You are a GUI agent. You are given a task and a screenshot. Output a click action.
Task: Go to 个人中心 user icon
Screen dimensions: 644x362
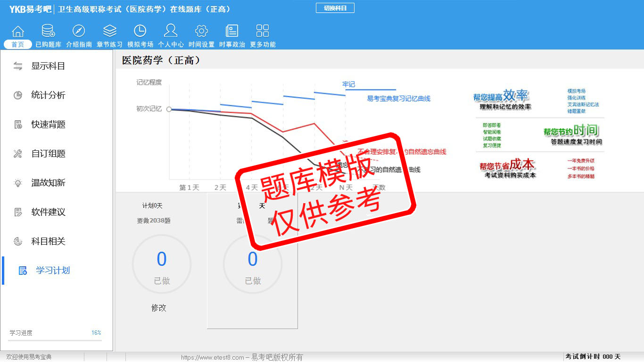point(171,32)
